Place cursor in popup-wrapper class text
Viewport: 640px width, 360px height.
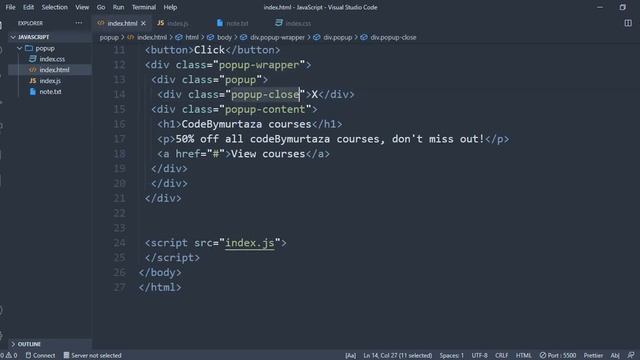click(x=259, y=65)
